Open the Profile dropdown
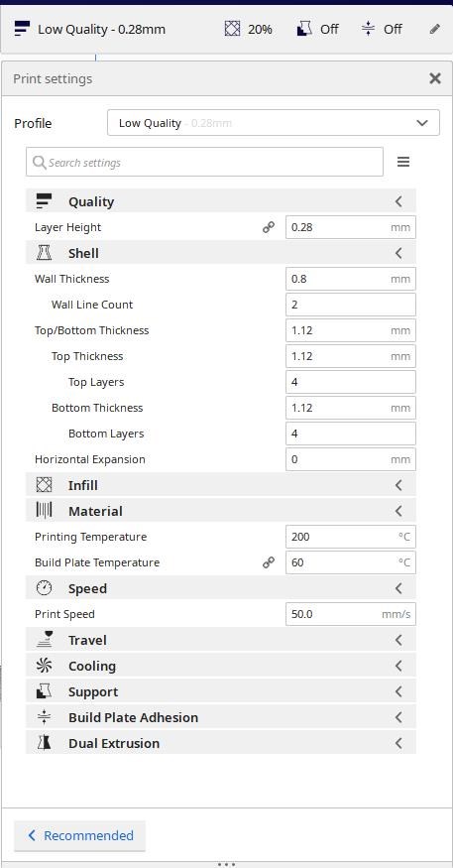 tap(274, 123)
